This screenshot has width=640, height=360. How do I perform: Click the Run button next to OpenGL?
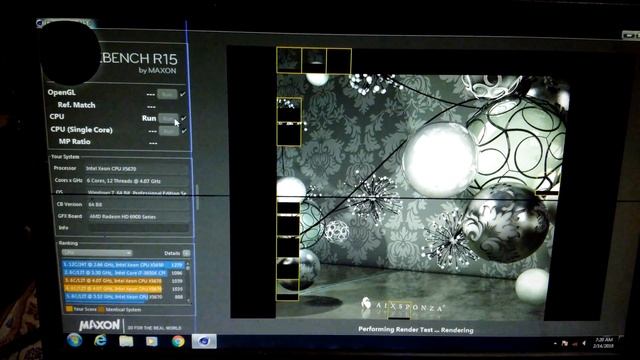coord(167,94)
